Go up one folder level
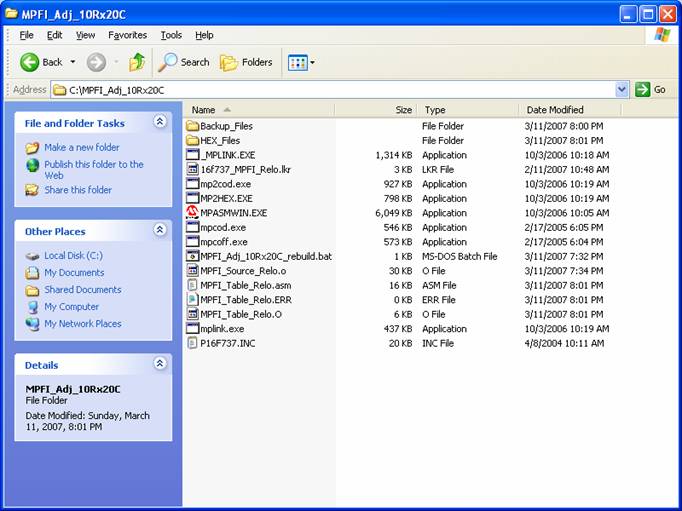This screenshot has height=511, width=682. 137,62
